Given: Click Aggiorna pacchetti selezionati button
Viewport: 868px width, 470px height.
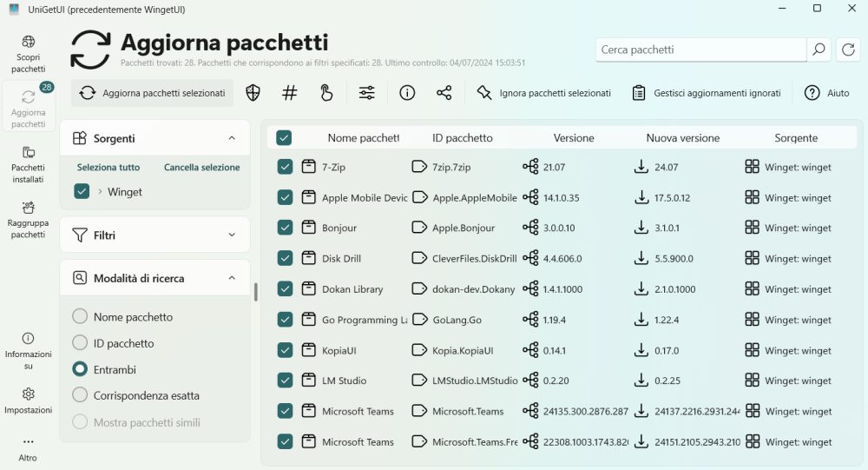Looking at the screenshot, I should 152,93.
